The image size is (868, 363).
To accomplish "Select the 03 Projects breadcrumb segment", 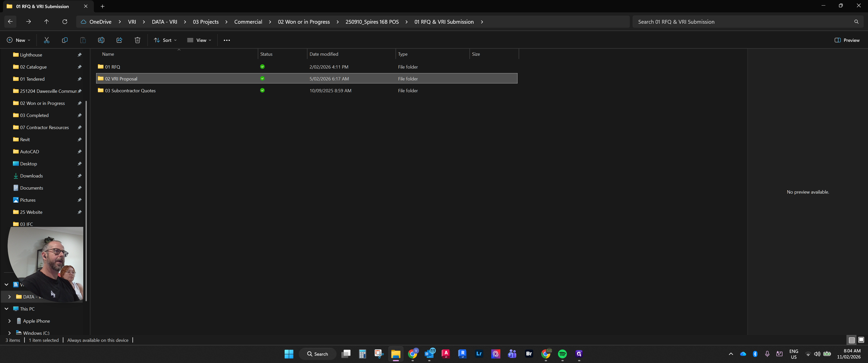I will [206, 21].
